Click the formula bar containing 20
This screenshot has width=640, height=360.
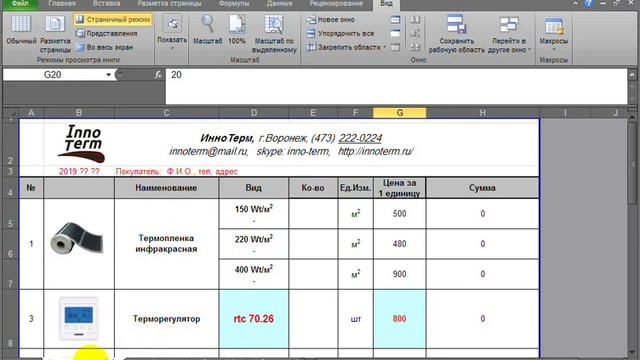click(x=396, y=86)
